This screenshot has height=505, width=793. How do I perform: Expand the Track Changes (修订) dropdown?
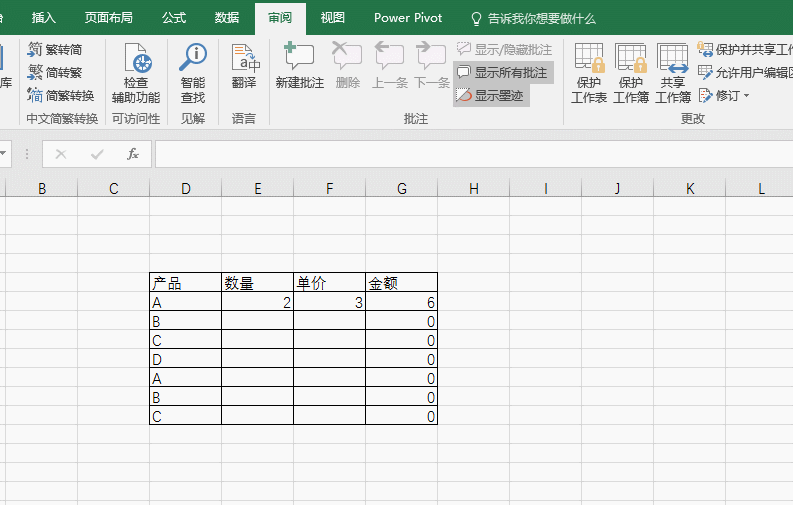coord(746,96)
